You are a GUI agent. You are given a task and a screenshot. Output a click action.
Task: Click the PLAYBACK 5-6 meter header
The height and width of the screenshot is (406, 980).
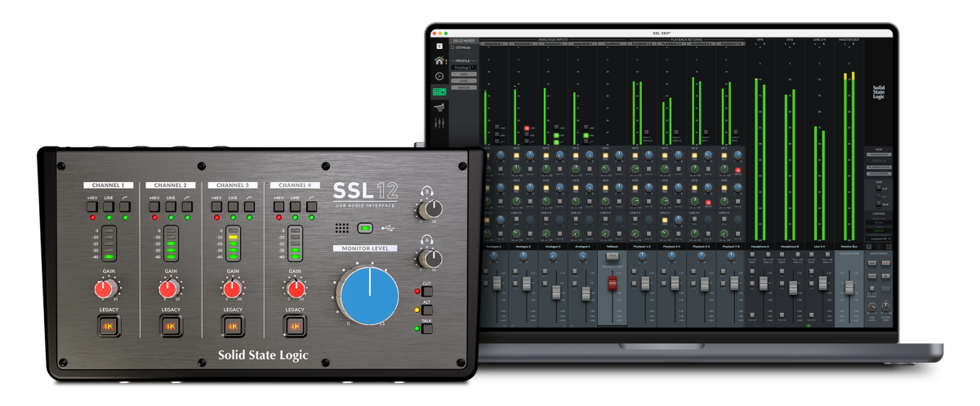pyautogui.click(x=701, y=43)
